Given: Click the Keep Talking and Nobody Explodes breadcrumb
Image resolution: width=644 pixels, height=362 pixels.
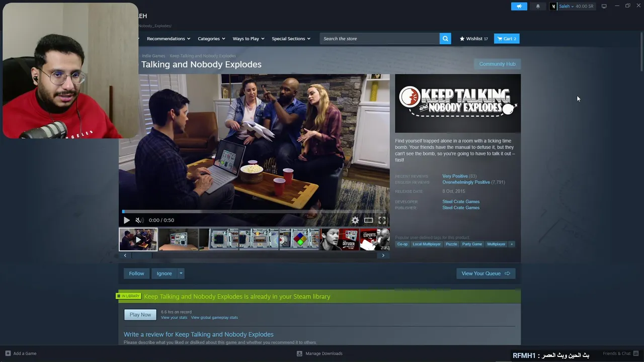Looking at the screenshot, I should pyautogui.click(x=203, y=56).
